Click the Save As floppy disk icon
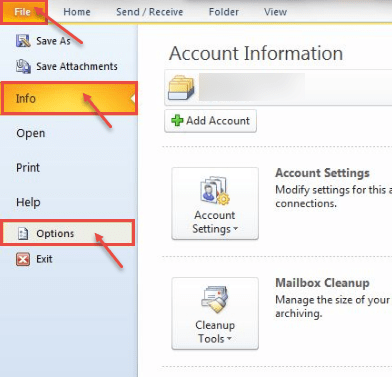Screen dimensions: 392x377 point(23,41)
